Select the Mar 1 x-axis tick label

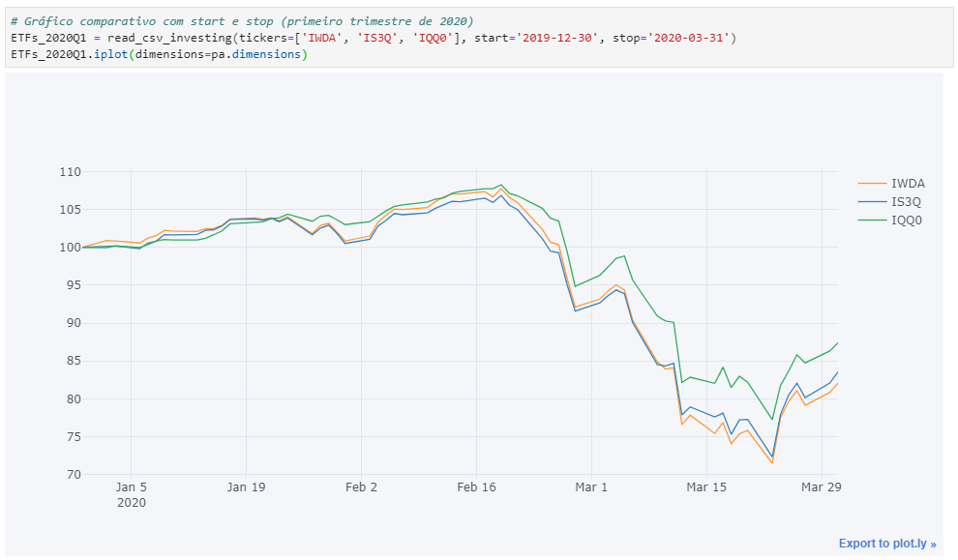591,487
